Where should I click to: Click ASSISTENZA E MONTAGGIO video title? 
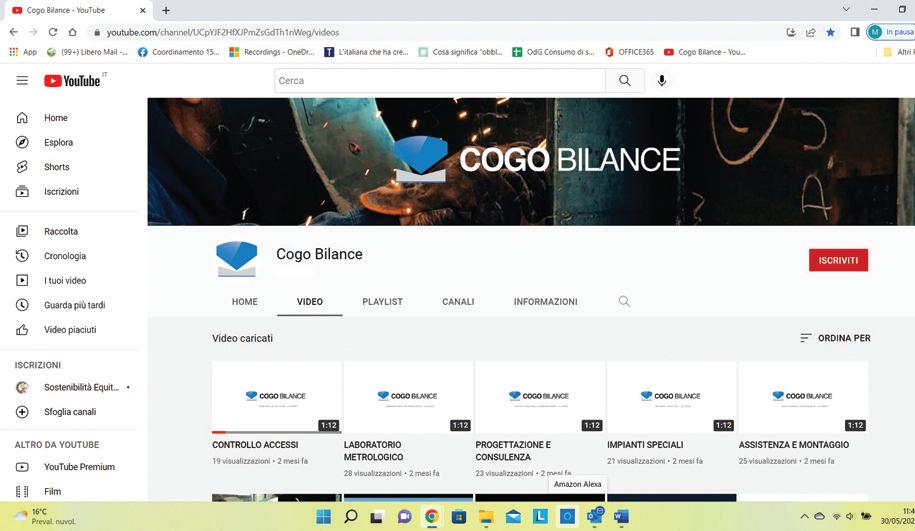tap(794, 445)
